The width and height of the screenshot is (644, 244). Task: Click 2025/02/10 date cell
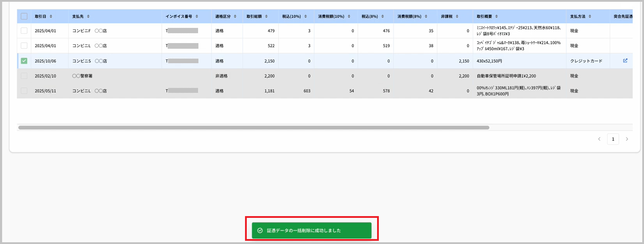(x=45, y=76)
